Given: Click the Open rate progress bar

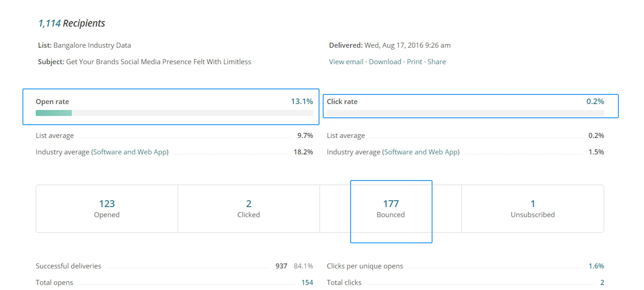Looking at the screenshot, I should click(174, 113).
